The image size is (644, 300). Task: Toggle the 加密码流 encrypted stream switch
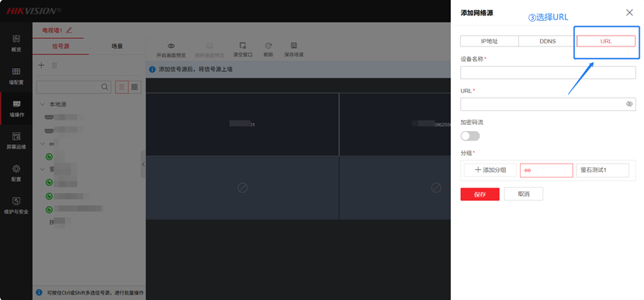pos(470,136)
